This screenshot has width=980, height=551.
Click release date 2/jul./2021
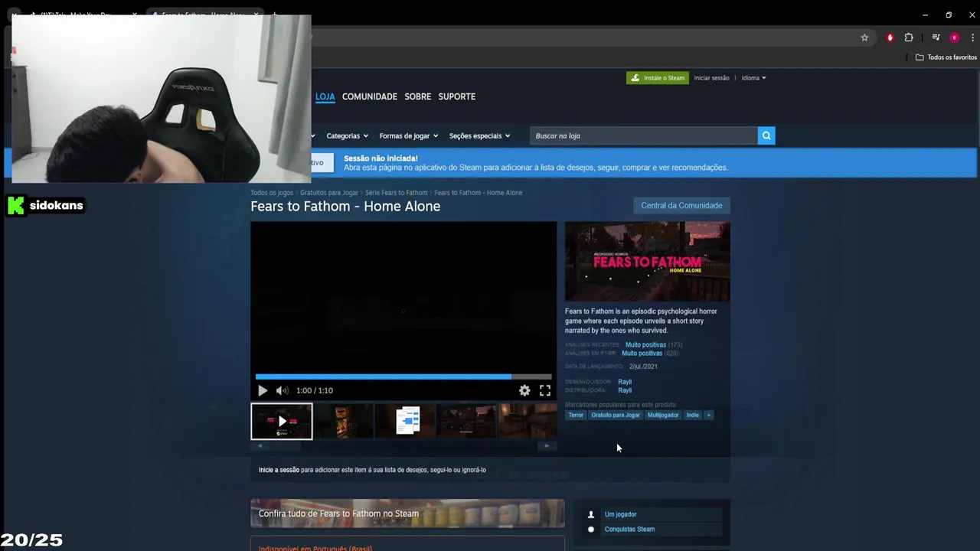(x=643, y=367)
